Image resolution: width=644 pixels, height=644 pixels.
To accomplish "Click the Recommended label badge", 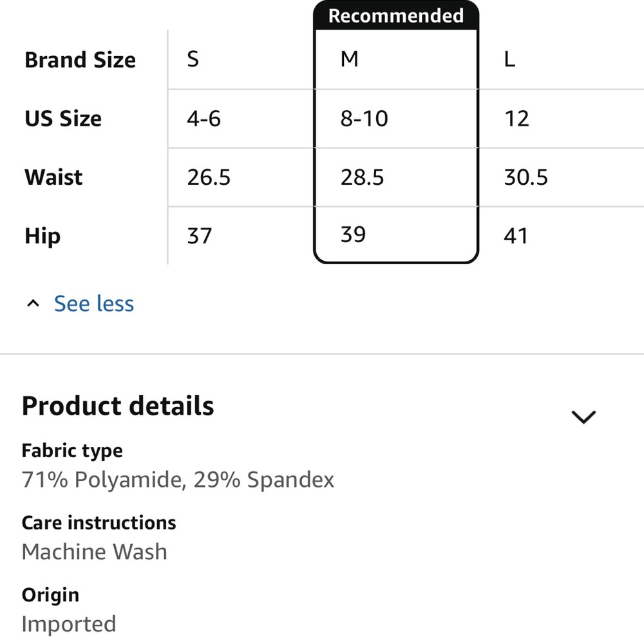I will point(396,15).
